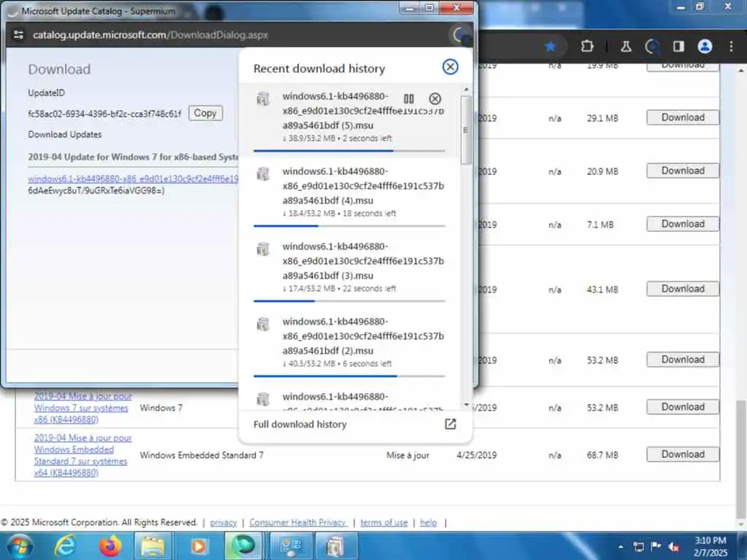Open the Consumer Health Privacy link
Screen dimensions: 747x560
pyautogui.click(x=298, y=522)
